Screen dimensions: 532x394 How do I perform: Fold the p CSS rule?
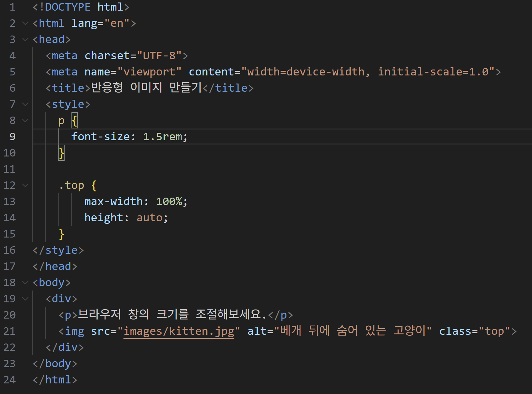pyautogui.click(x=25, y=120)
